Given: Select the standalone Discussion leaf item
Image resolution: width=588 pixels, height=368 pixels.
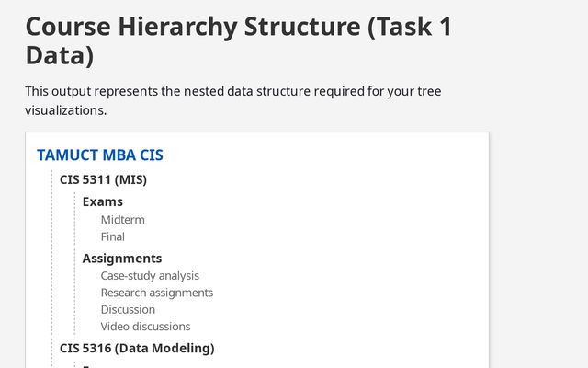Looking at the screenshot, I should click(x=128, y=309).
